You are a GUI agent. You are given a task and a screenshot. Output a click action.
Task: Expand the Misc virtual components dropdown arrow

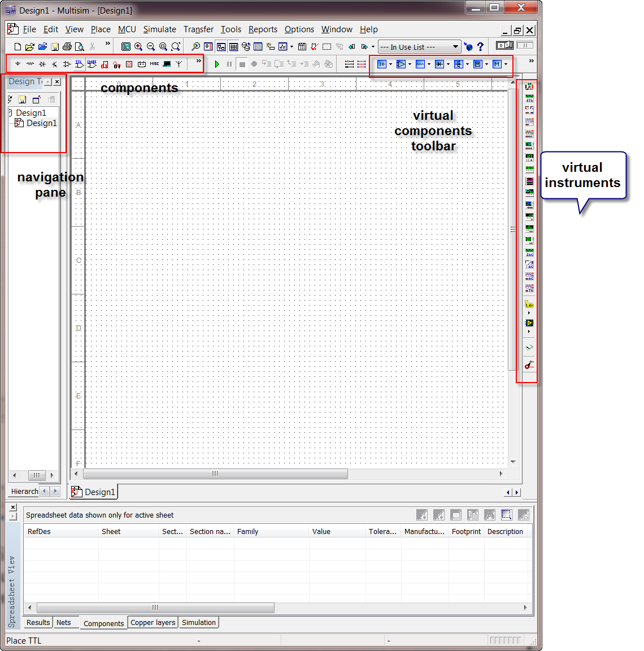[x=506, y=64]
